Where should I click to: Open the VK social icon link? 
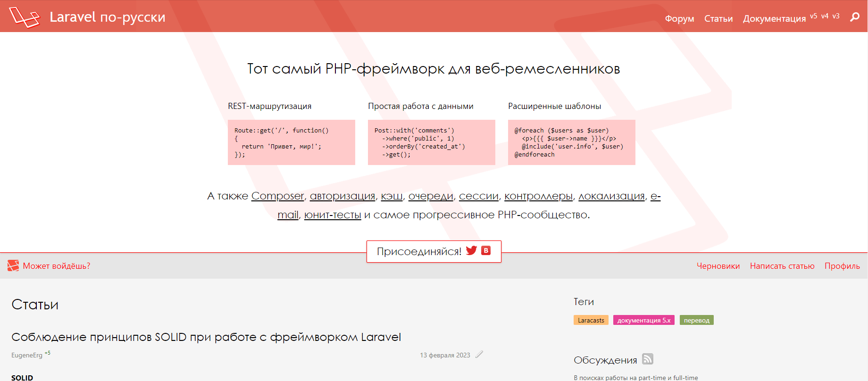[486, 250]
